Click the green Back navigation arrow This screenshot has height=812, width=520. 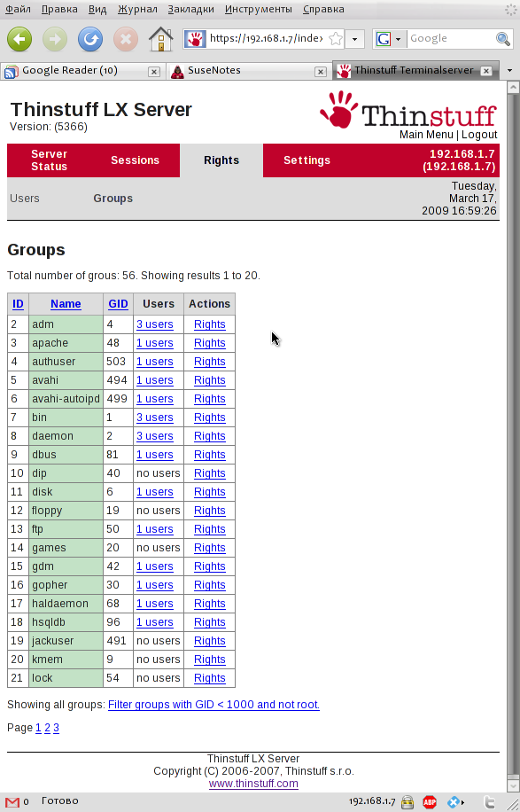coord(19,39)
